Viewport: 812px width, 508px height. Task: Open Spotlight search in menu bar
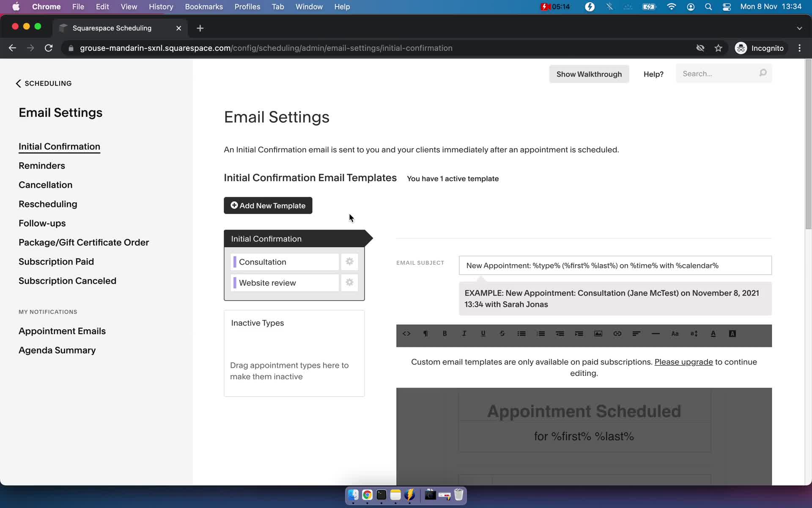pyautogui.click(x=708, y=7)
